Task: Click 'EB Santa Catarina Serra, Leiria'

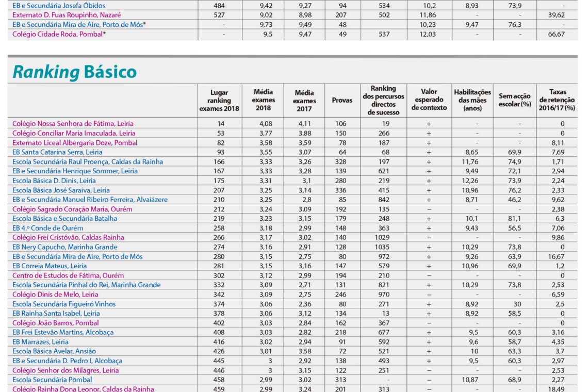Action: click(x=57, y=152)
